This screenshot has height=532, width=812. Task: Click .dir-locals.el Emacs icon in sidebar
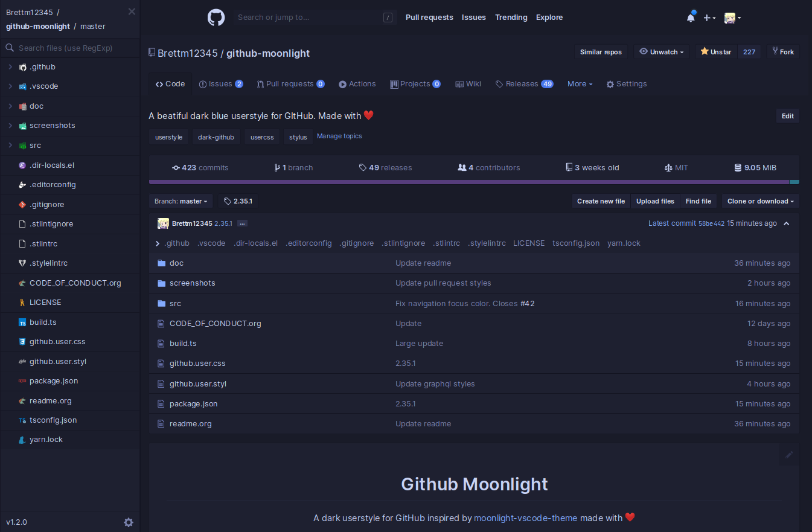(x=22, y=165)
